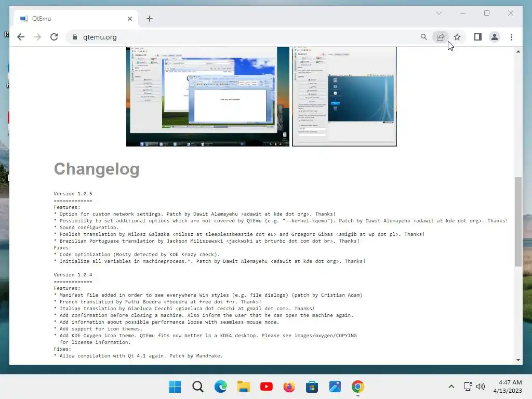The width and height of the screenshot is (532, 399).
Task: Click the French translation changelog line
Action: (158, 302)
